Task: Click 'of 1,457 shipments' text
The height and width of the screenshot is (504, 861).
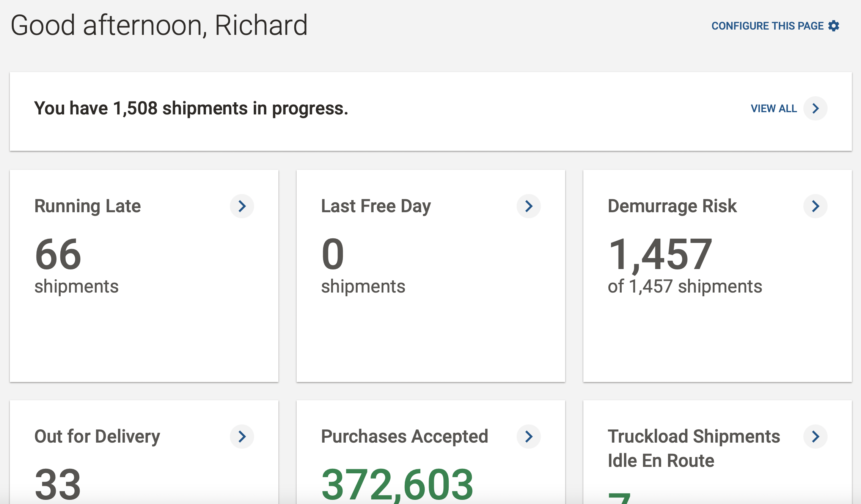Action: 685,286
